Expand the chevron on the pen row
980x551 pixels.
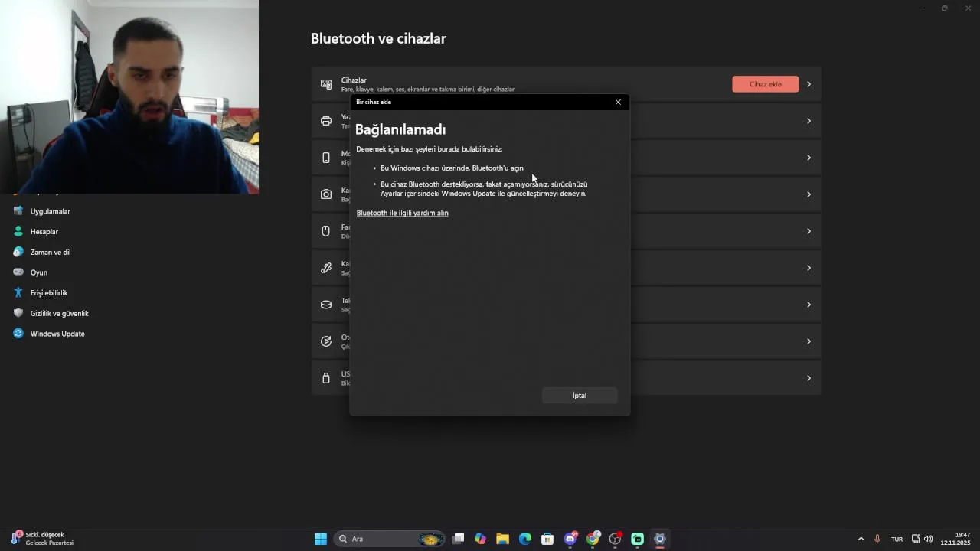pos(808,268)
